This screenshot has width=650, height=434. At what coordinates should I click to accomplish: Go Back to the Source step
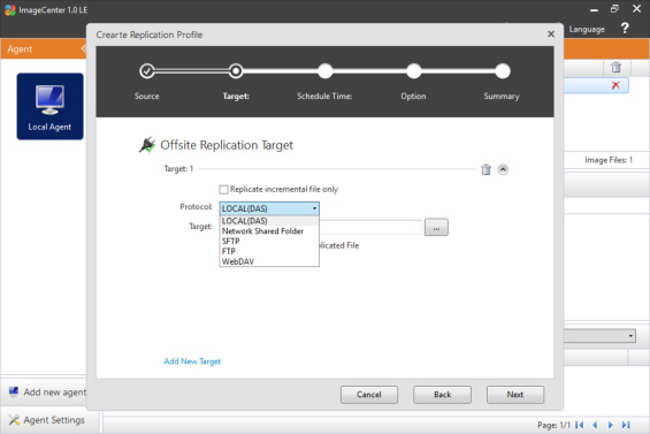[442, 395]
